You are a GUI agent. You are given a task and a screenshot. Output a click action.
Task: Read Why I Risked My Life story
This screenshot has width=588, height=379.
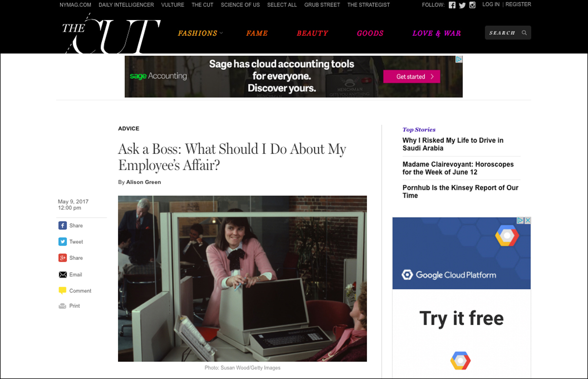(453, 144)
